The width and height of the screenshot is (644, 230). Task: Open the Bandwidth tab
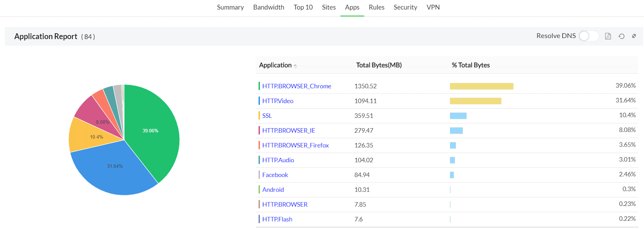pyautogui.click(x=269, y=7)
